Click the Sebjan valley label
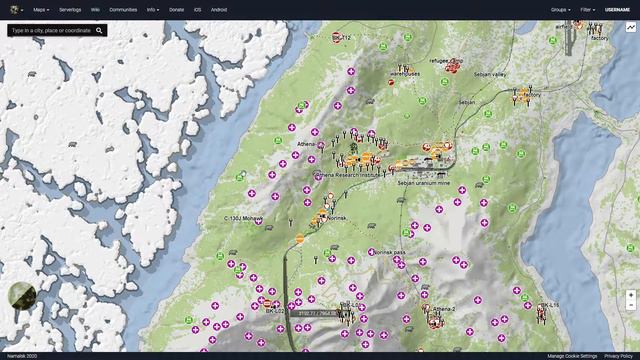This screenshot has width=640, height=360. [x=490, y=74]
